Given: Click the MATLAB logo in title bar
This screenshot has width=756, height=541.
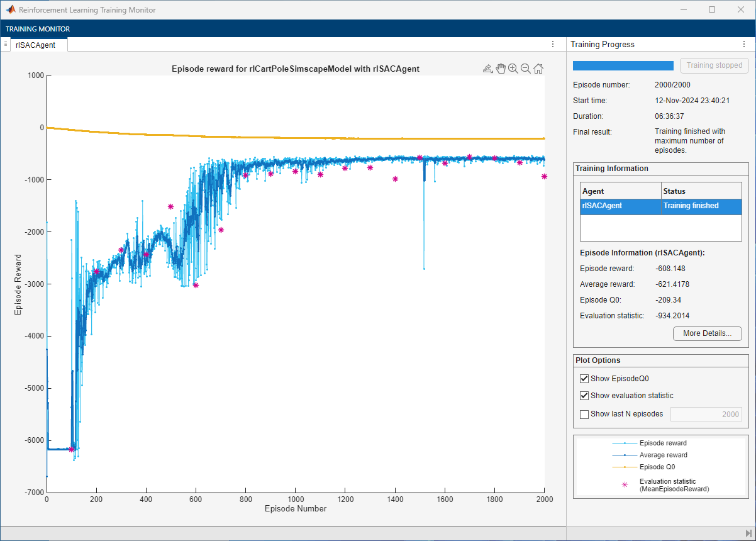Looking at the screenshot, I should (x=11, y=10).
